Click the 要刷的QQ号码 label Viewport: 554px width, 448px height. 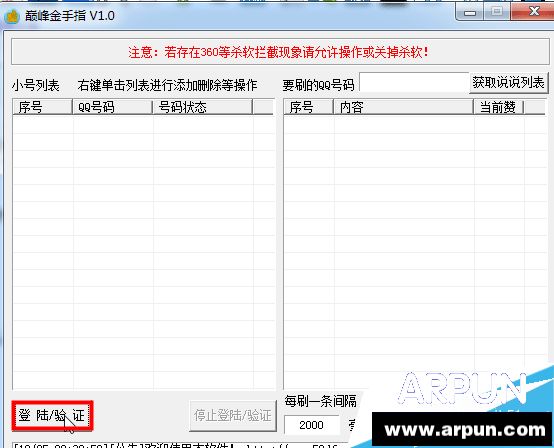click(318, 85)
